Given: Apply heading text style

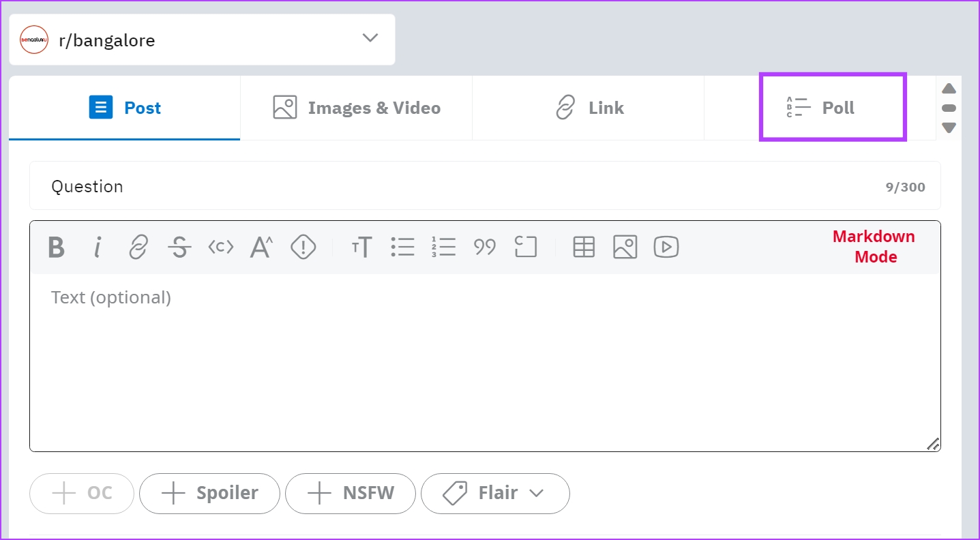Looking at the screenshot, I should [x=361, y=247].
